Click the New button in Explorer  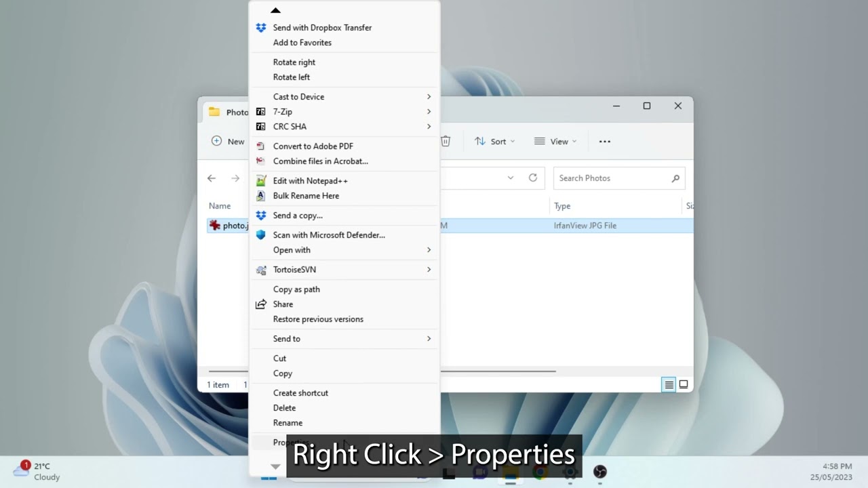(x=228, y=141)
